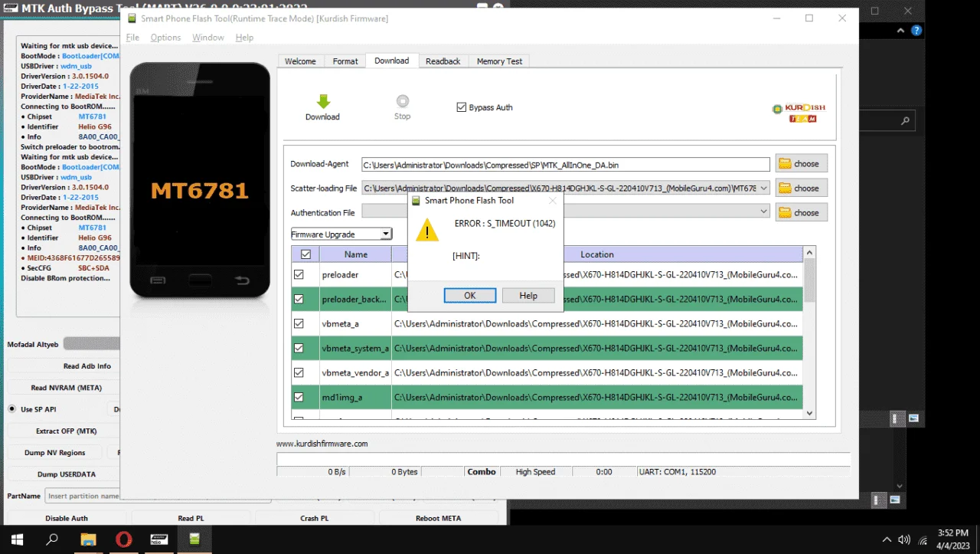Uncheck the preloader partition checkbox
The height and width of the screenshot is (554, 980).
pos(299,274)
